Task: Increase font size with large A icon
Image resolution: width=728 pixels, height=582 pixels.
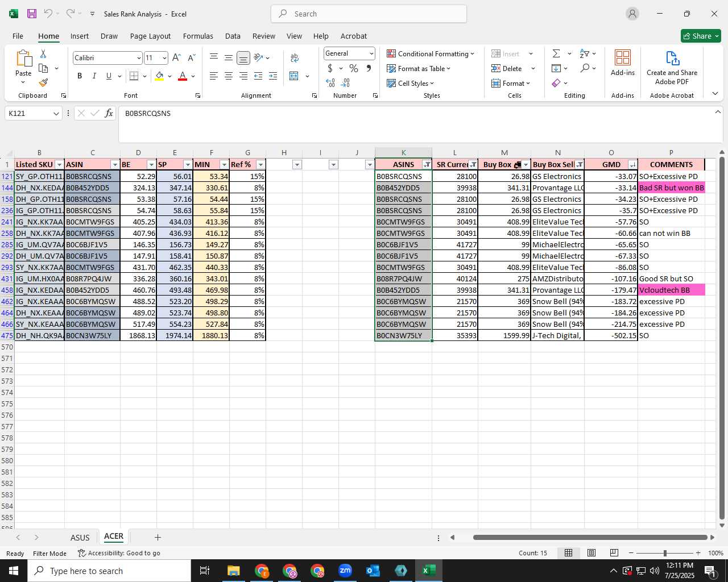Action: (x=176, y=57)
